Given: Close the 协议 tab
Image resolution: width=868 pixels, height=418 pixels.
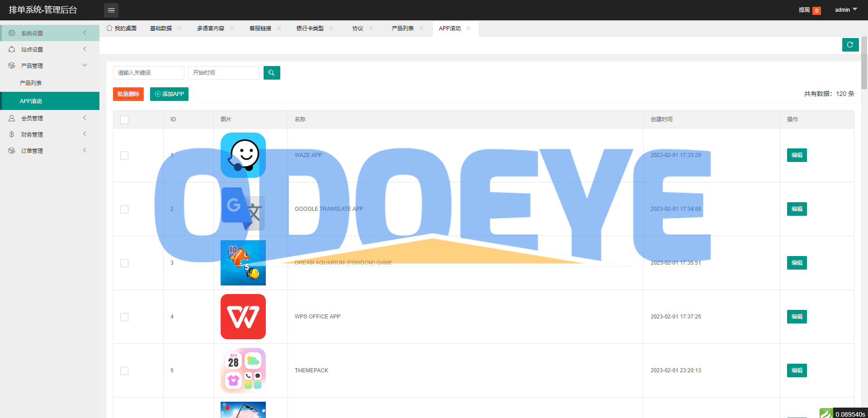Looking at the screenshot, I should click(x=371, y=28).
